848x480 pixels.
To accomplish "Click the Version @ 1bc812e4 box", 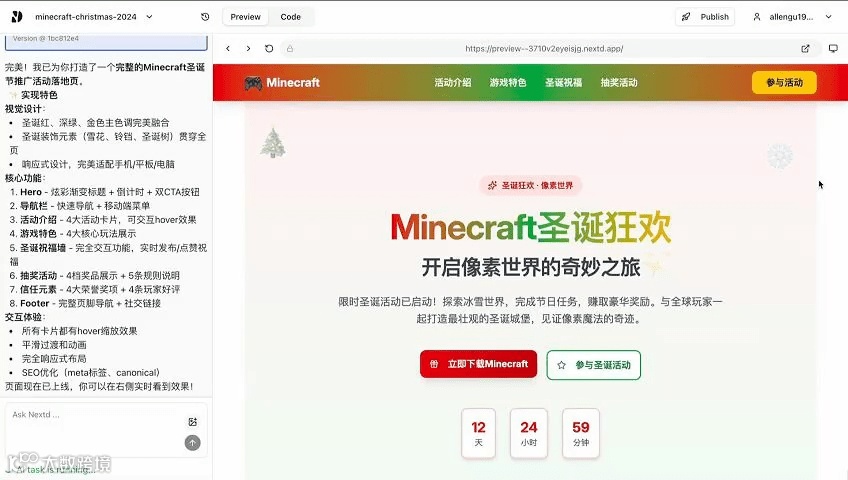I will (x=106, y=41).
